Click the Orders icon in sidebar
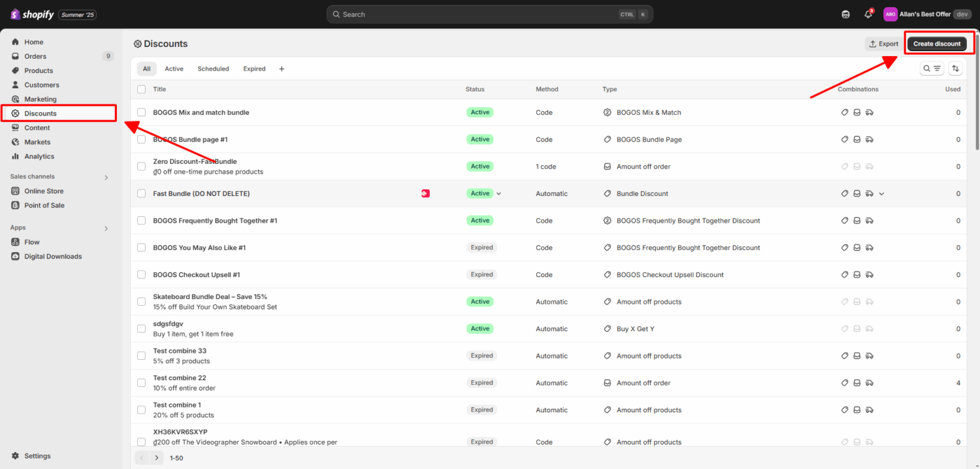The image size is (980, 469). [16, 56]
